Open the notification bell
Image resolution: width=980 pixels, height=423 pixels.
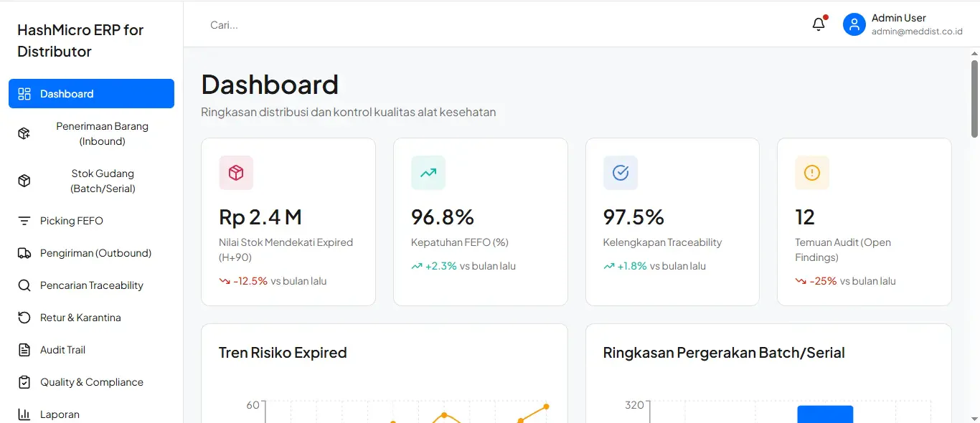pyautogui.click(x=819, y=24)
